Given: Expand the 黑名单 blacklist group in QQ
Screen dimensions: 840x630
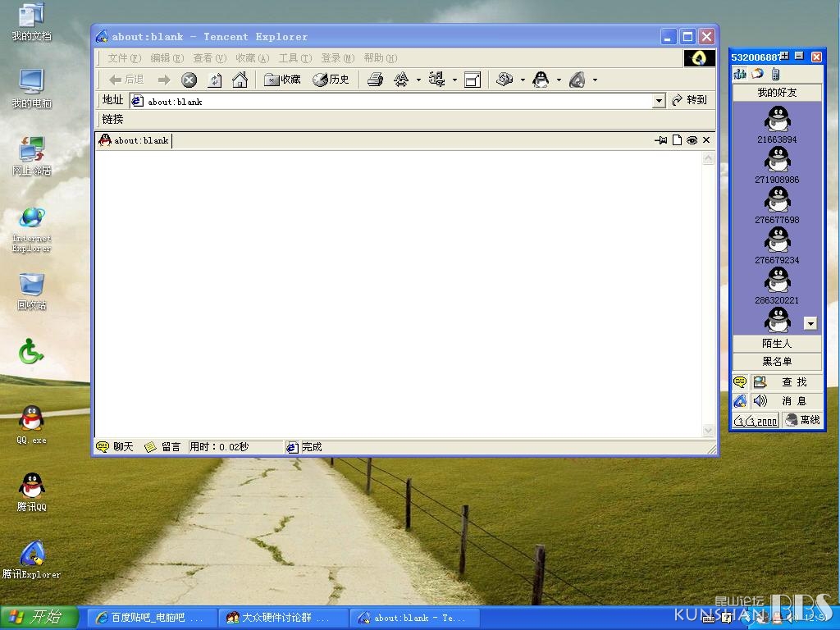Looking at the screenshot, I should click(777, 362).
